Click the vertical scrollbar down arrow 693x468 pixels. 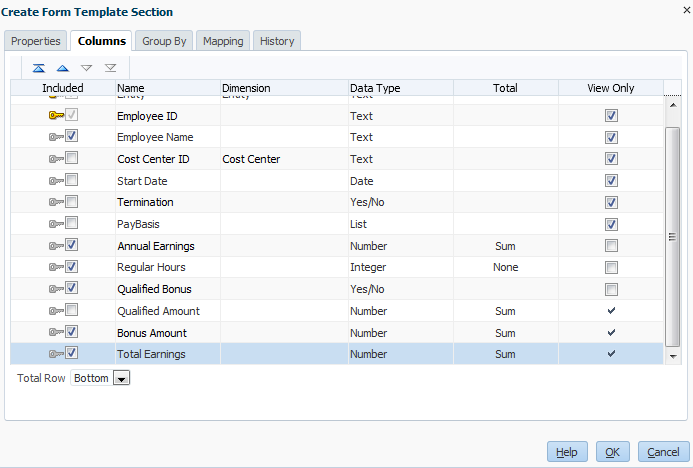(673, 355)
